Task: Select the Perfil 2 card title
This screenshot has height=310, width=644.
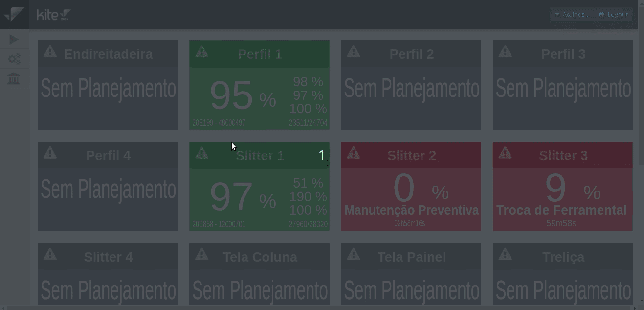Action: point(412,54)
